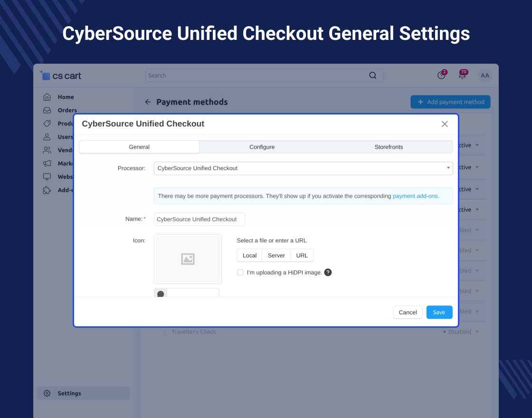Open Orders from the sidebar icon
The height and width of the screenshot is (418, 532).
click(47, 110)
